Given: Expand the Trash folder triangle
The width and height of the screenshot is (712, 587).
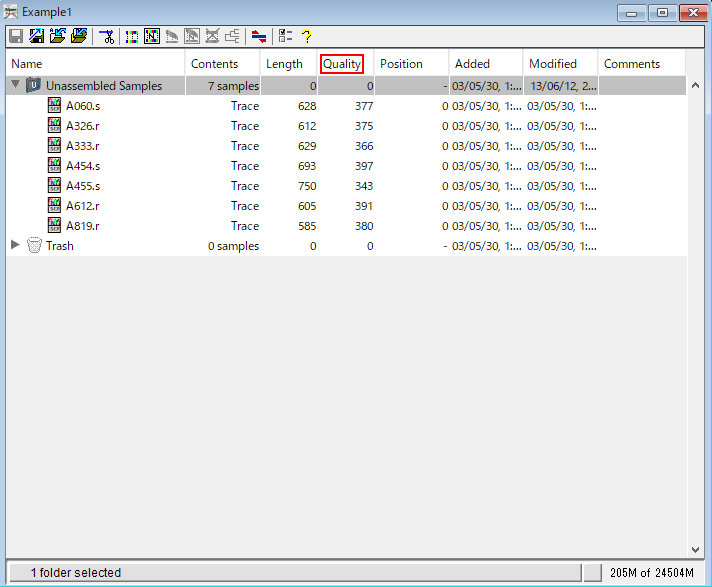Looking at the screenshot, I should pyautogui.click(x=15, y=244).
